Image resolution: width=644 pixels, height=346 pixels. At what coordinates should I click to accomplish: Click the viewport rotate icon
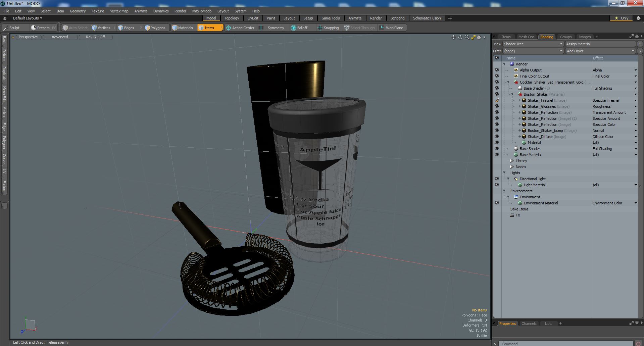point(460,37)
